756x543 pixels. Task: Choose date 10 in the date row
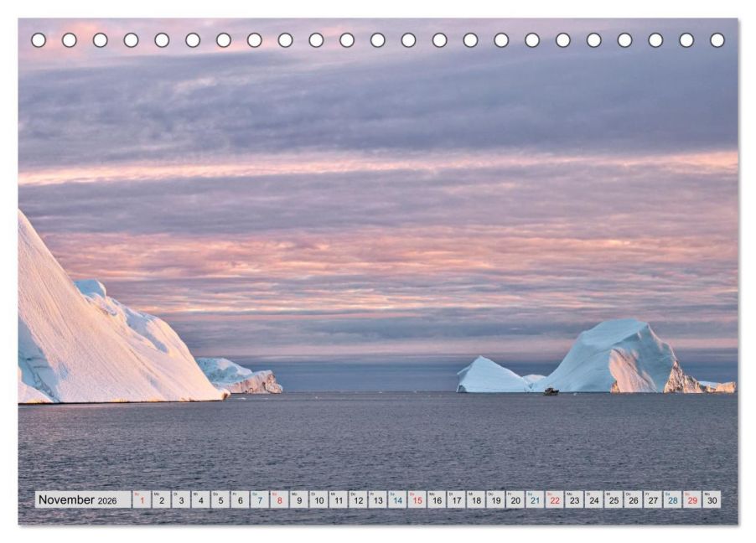318,499
